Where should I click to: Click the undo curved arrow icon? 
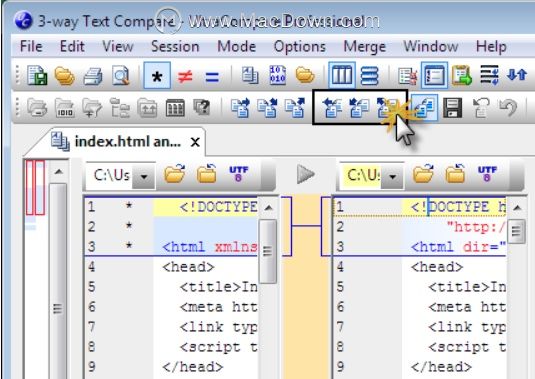click(x=508, y=107)
